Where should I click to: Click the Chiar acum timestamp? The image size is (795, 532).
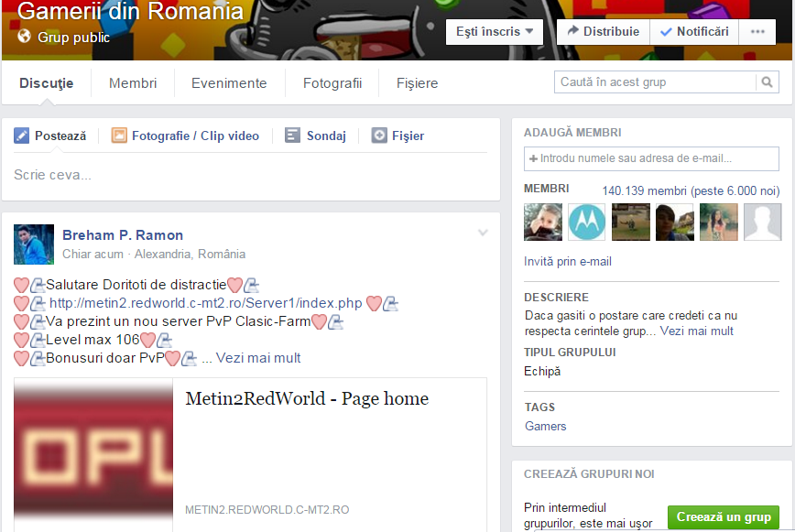[93, 254]
